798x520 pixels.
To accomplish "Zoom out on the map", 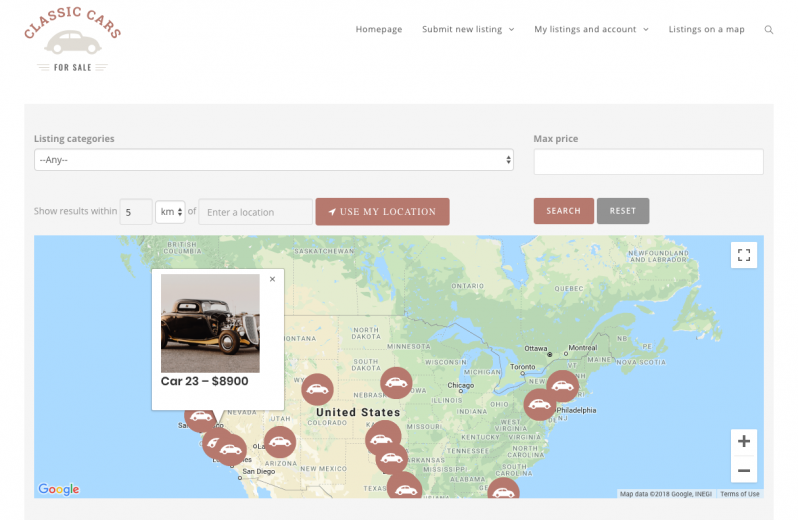I will [744, 470].
